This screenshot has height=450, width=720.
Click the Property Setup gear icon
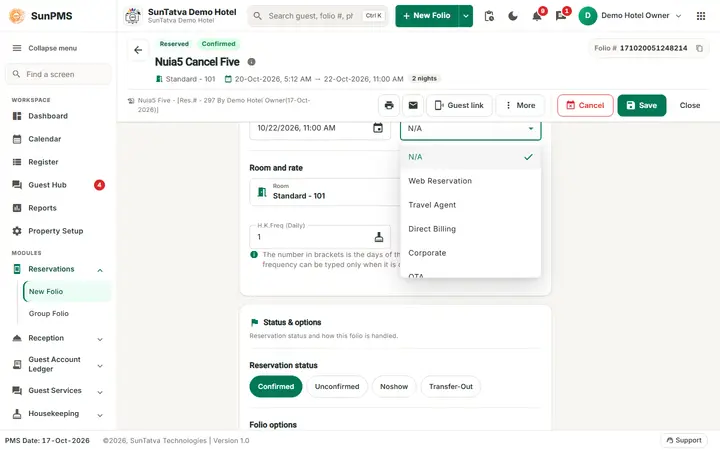click(x=17, y=231)
